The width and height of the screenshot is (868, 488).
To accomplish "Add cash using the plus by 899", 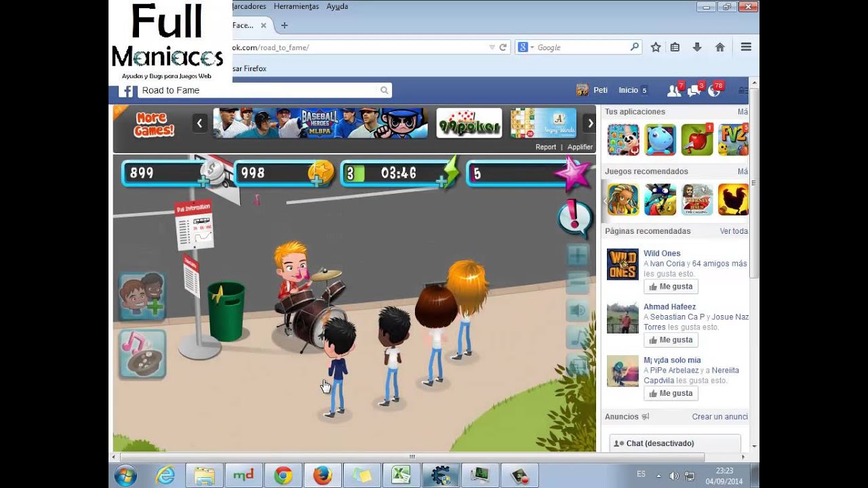I will (203, 180).
